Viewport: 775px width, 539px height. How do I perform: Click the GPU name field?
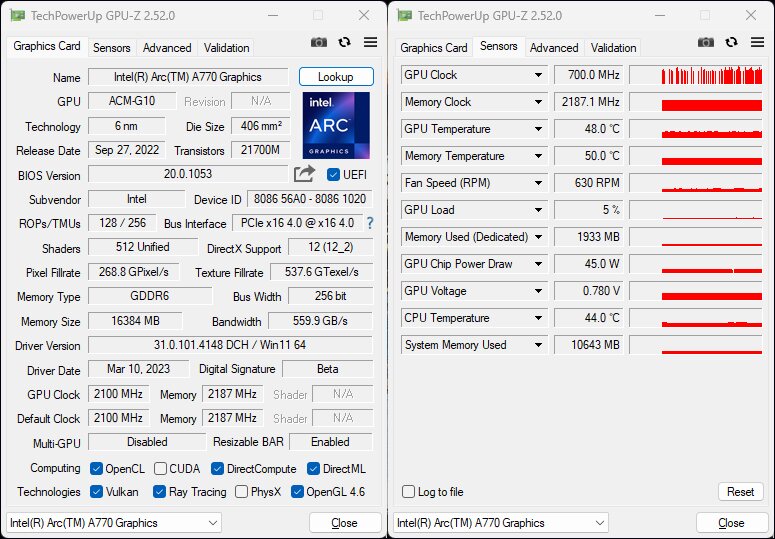(x=188, y=77)
